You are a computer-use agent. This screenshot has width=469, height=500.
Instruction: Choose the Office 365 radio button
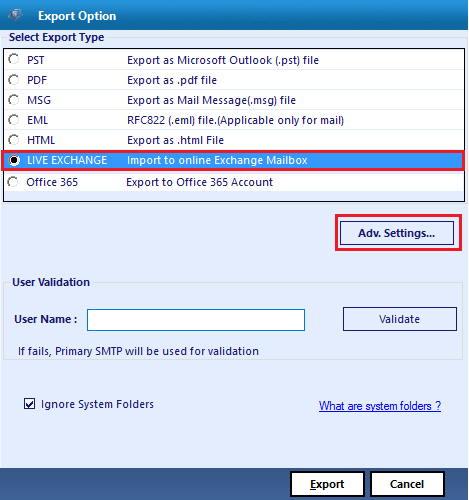click(13, 182)
